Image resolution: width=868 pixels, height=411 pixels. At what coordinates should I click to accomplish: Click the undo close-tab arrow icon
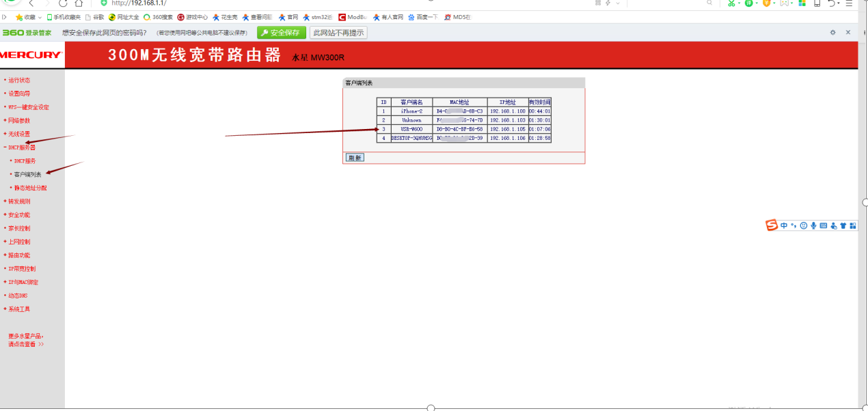point(832,3)
